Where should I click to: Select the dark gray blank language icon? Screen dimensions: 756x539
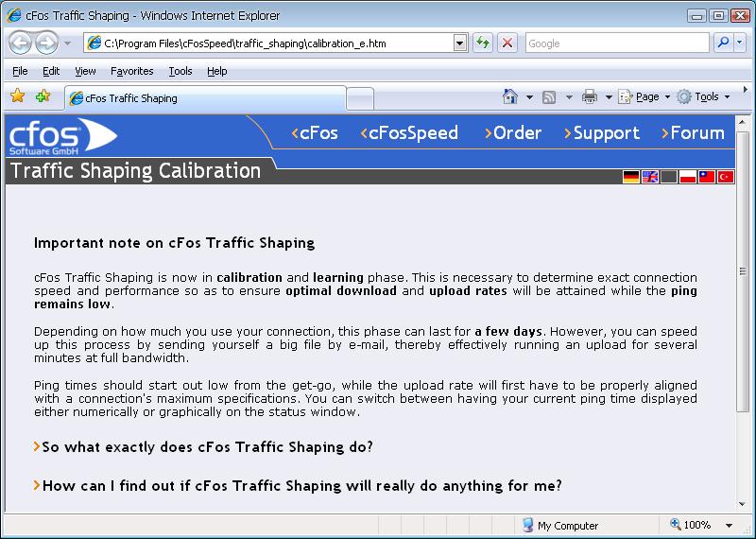tap(669, 177)
